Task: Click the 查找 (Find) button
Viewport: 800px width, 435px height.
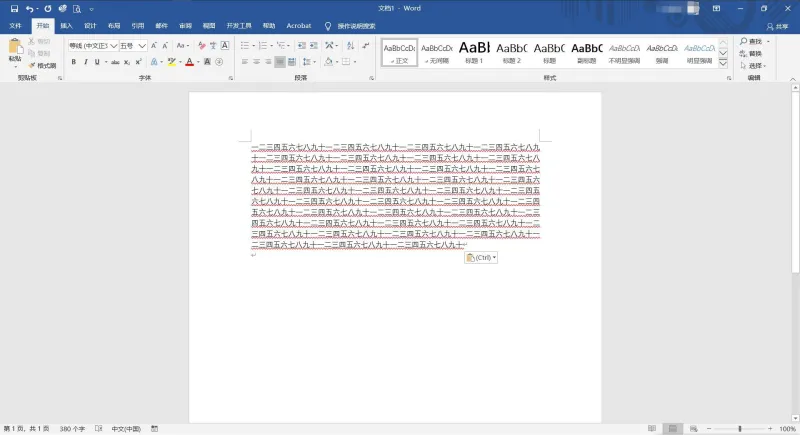Action: click(751, 41)
